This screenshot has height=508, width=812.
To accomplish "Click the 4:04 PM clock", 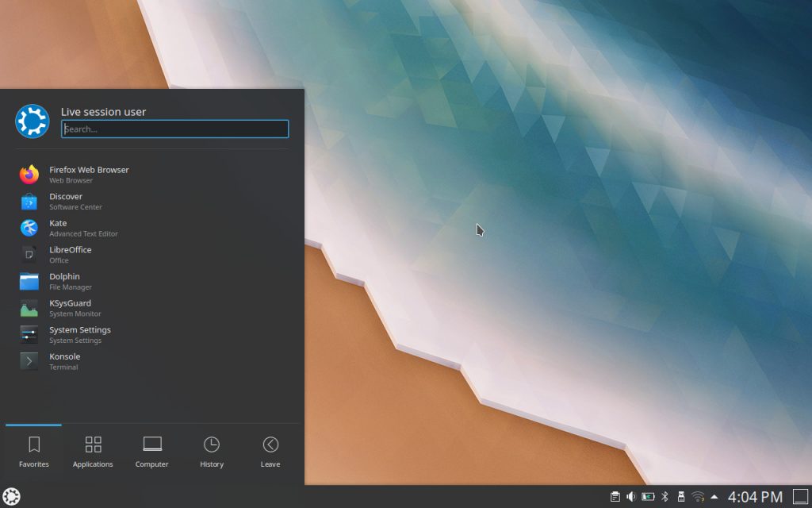I will click(755, 497).
